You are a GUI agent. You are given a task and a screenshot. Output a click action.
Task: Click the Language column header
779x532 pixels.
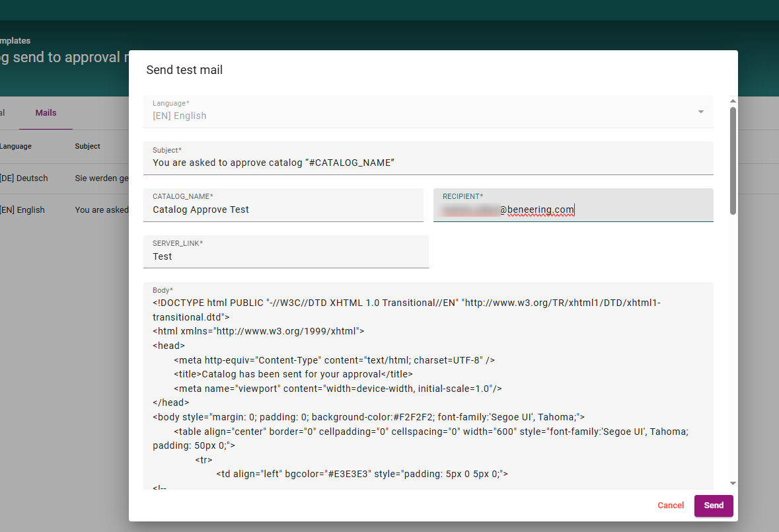coord(16,147)
